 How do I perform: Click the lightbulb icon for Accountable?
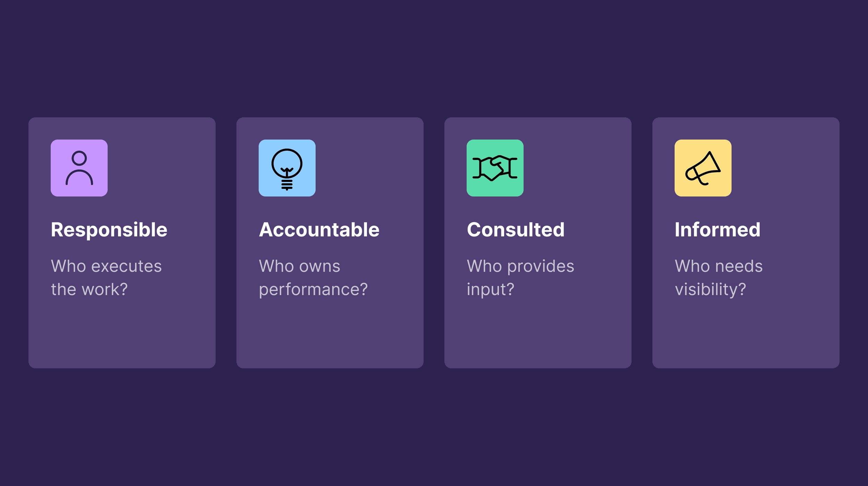tap(287, 169)
